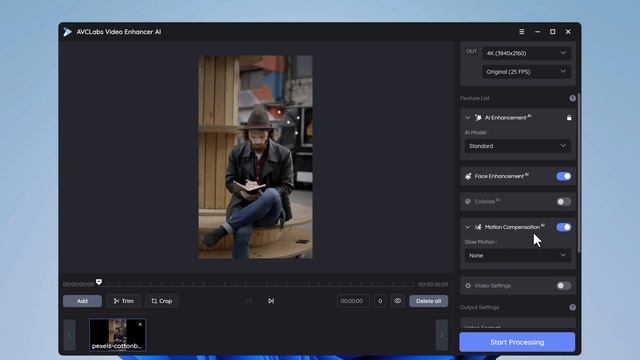This screenshot has width=640, height=360.
Task: Click the Motion Compensation icon
Action: pos(478,227)
